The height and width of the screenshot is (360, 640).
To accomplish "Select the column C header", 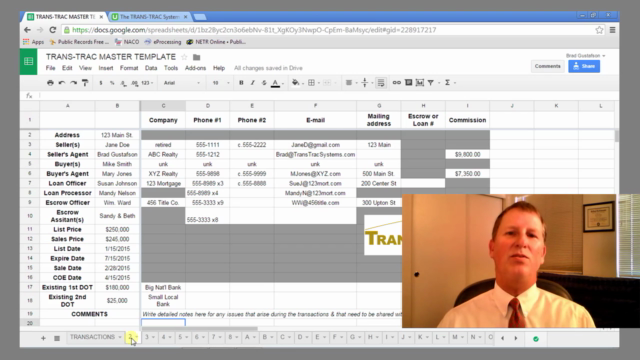I will coord(163,106).
